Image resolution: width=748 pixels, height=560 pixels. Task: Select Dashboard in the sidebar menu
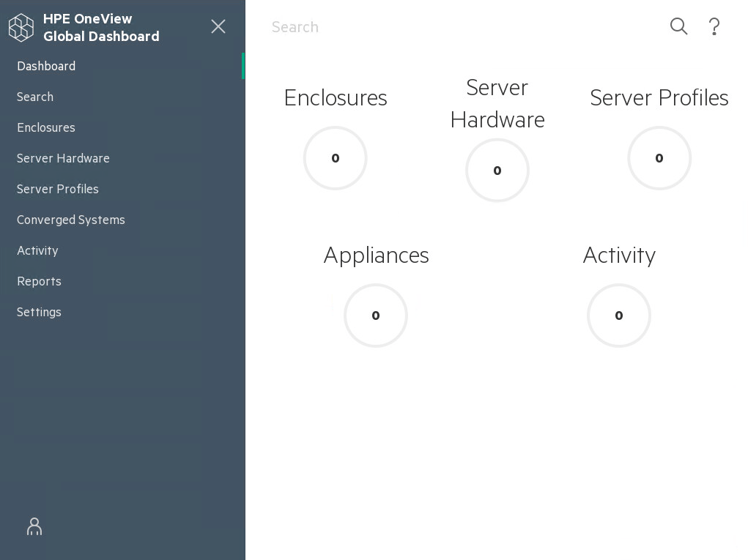pos(46,66)
